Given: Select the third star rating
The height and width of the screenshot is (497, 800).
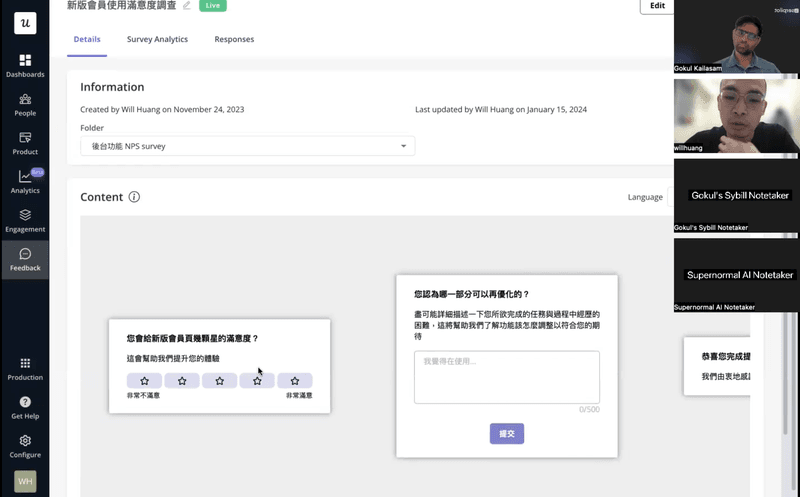Looking at the screenshot, I should [220, 381].
